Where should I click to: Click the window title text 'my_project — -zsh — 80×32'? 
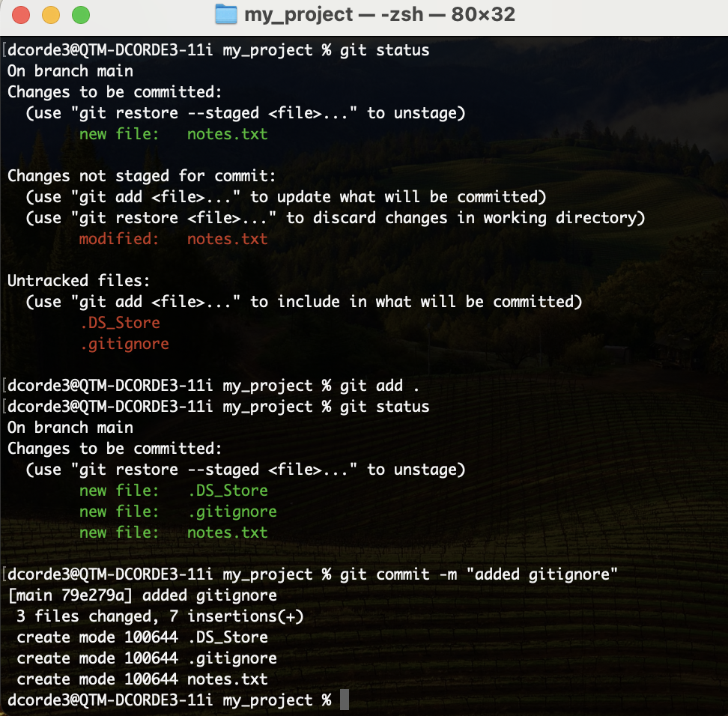coord(379,14)
